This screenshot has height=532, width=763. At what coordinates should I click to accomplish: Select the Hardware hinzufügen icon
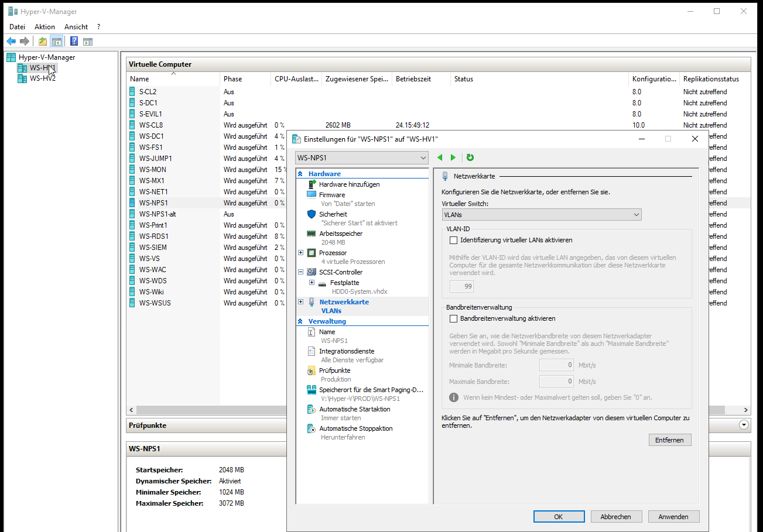(x=312, y=184)
